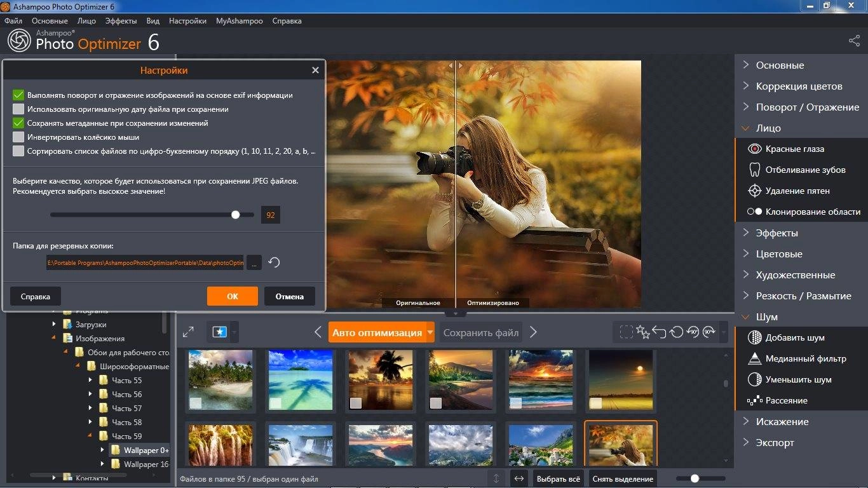The image size is (868, 488).
Task: Click the Рассеяние icon
Action: 754,400
